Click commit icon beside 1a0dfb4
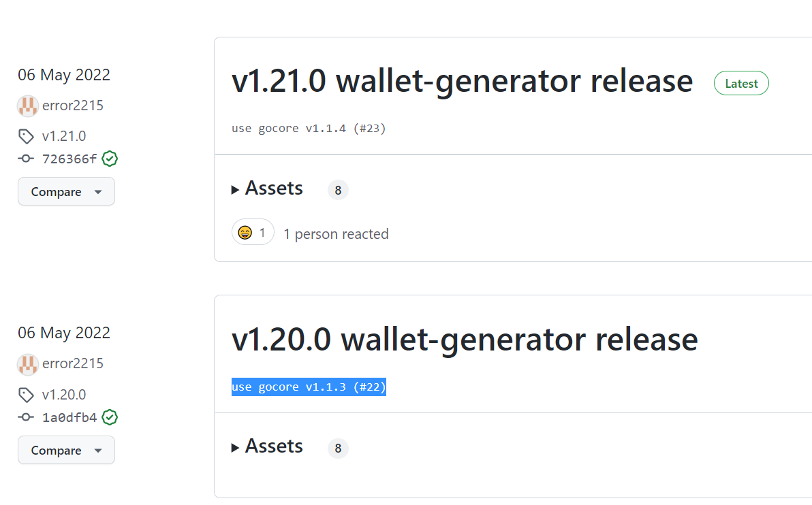812x505 pixels. [26, 417]
